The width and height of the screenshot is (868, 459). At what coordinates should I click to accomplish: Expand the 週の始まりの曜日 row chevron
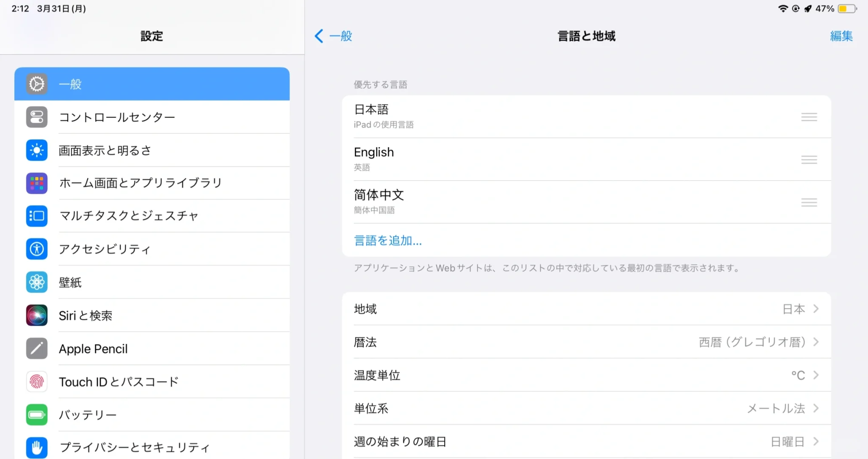[x=816, y=442]
